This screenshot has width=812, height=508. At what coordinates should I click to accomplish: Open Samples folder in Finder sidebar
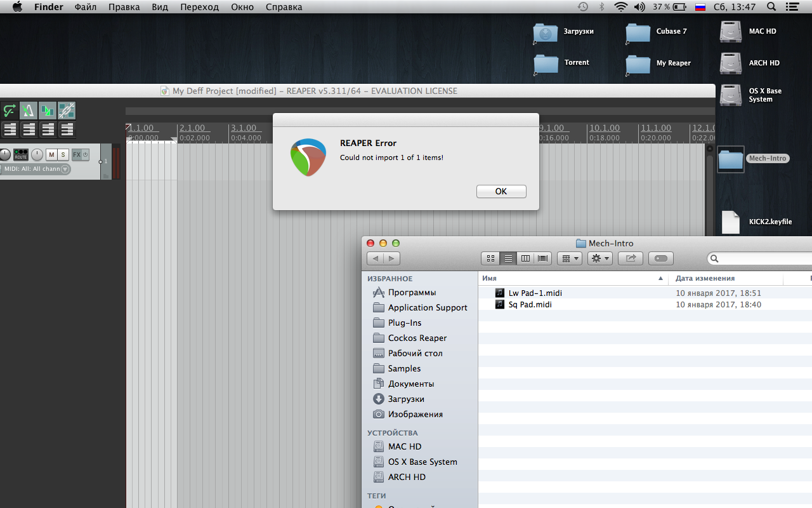pos(397,368)
